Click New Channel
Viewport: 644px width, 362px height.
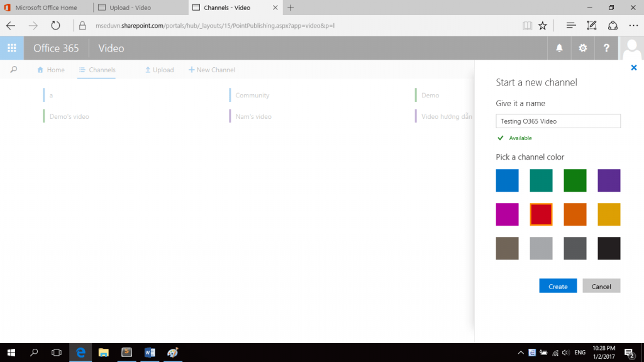click(212, 70)
